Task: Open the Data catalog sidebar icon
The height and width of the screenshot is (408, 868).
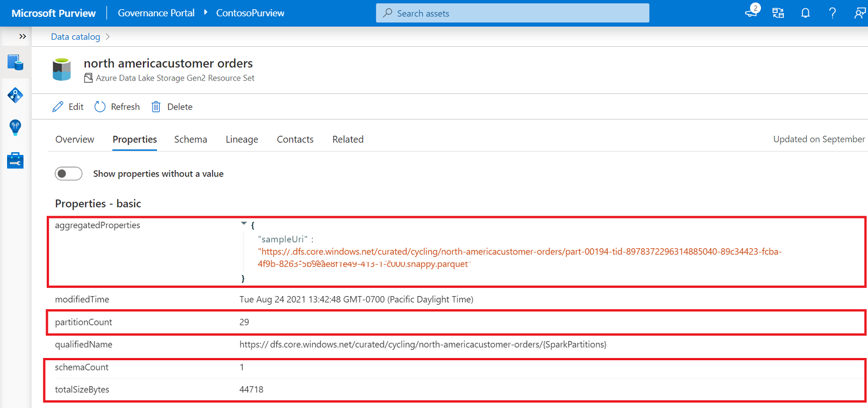Action: 15,62
